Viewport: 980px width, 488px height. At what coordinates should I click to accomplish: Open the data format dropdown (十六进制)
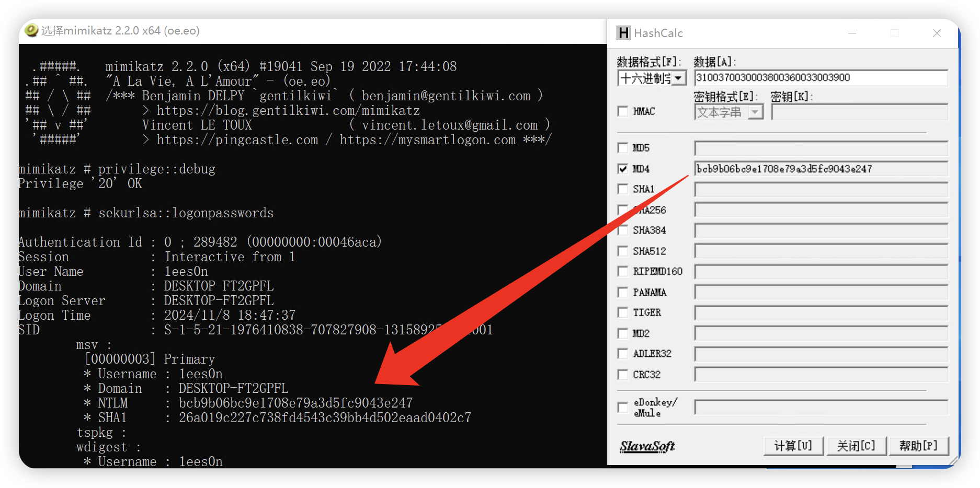point(652,78)
